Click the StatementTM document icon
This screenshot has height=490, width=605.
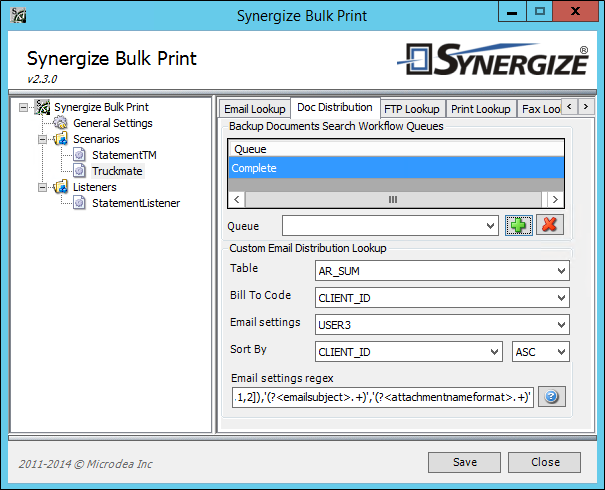tap(79, 155)
